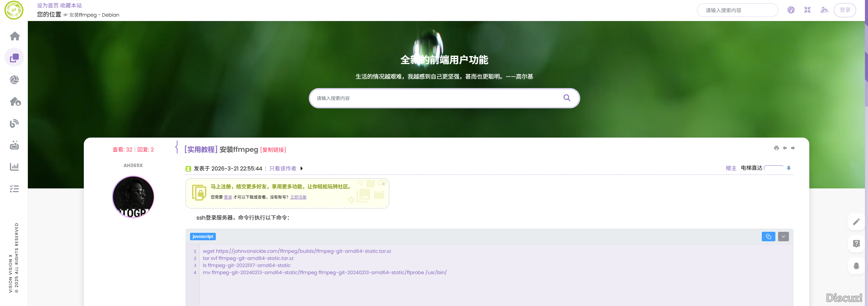Viewport: 868px width, 306px height.
Task: Click the AH365X user avatar
Action: click(133, 197)
